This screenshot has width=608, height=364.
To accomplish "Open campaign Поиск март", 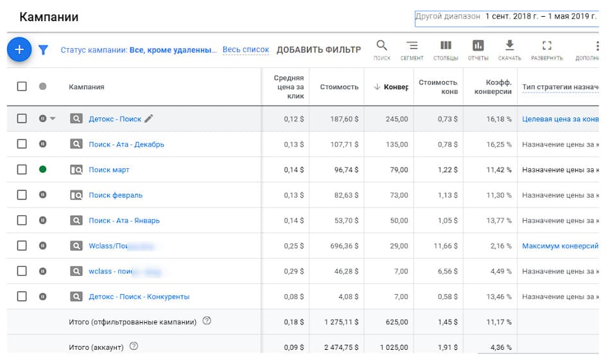I will pos(109,169).
